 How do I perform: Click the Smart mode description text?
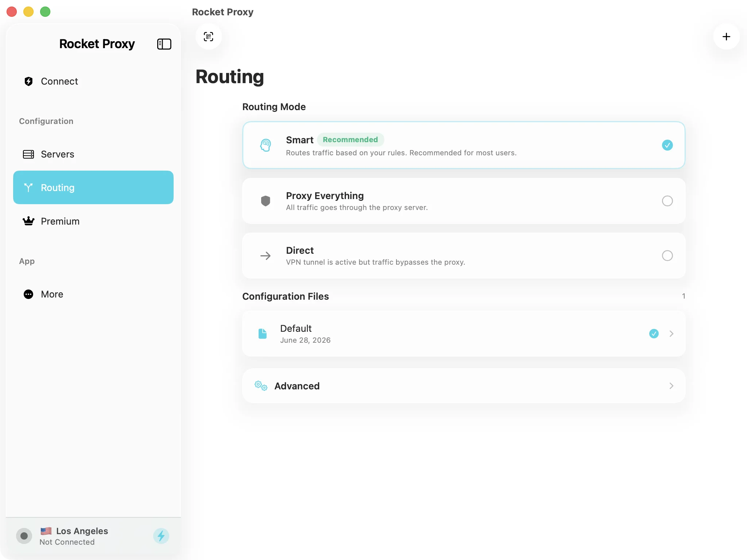tap(401, 153)
